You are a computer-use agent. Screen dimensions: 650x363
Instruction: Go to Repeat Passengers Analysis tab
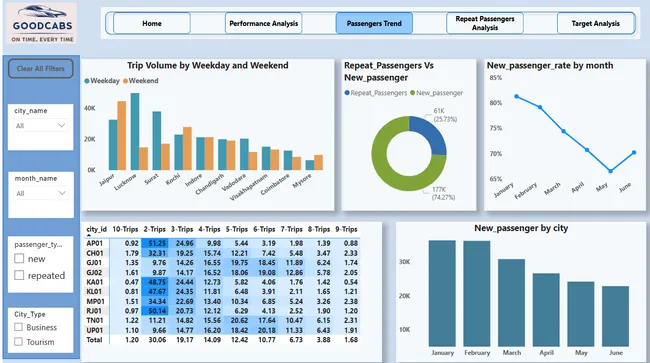pos(485,23)
